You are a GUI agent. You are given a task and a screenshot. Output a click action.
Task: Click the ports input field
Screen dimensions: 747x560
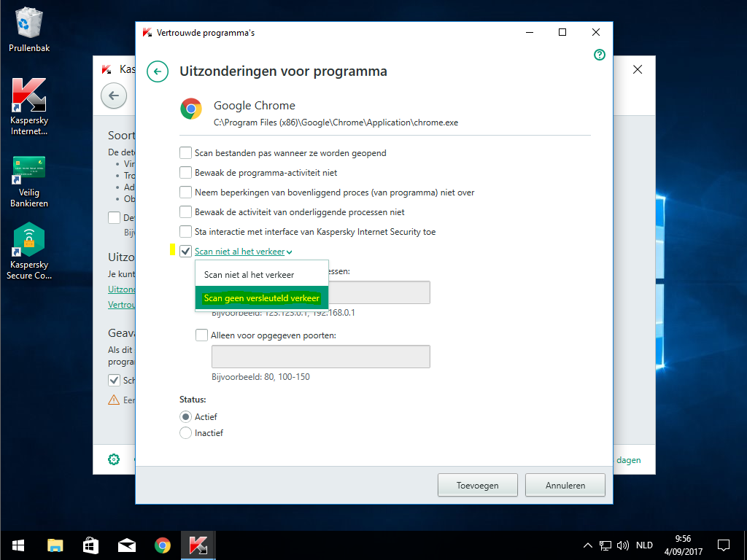321,357
